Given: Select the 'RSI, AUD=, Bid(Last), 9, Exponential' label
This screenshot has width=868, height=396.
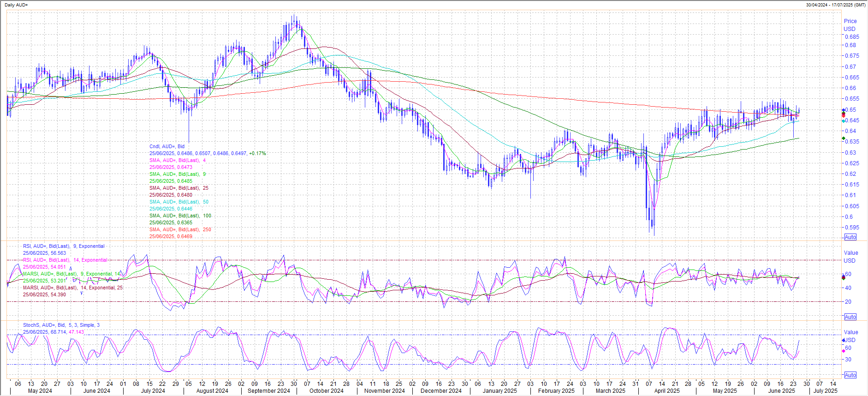Looking at the screenshot, I should click(x=64, y=246).
